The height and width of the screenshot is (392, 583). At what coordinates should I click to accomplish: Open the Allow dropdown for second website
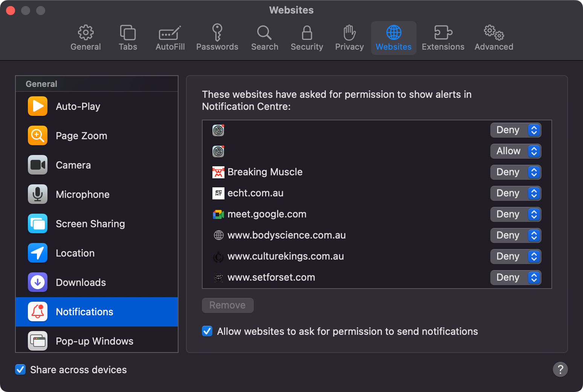coord(516,151)
